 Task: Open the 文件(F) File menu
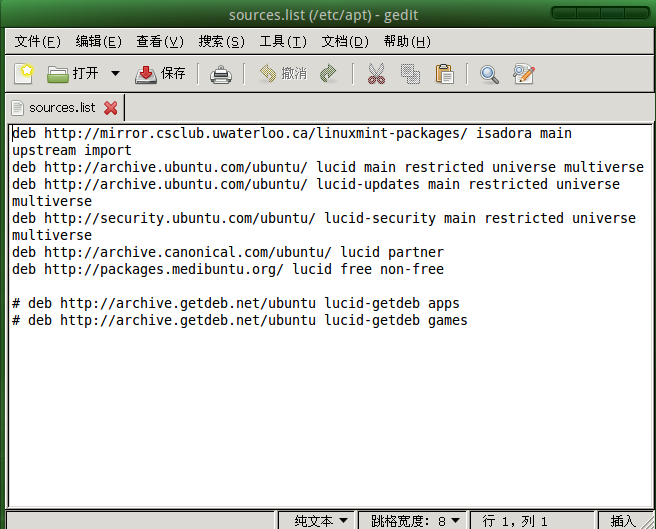pyautogui.click(x=38, y=41)
